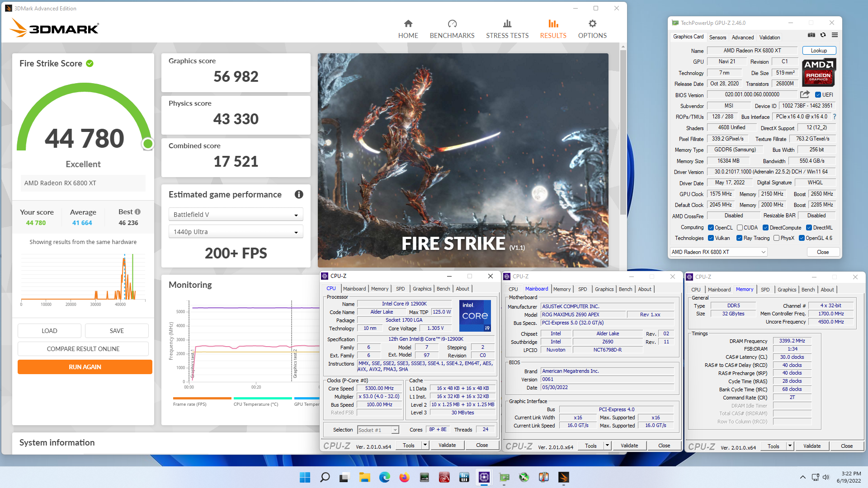The height and width of the screenshot is (488, 868).
Task: Click COMPARE RESULT ONLINE button
Action: (x=83, y=349)
